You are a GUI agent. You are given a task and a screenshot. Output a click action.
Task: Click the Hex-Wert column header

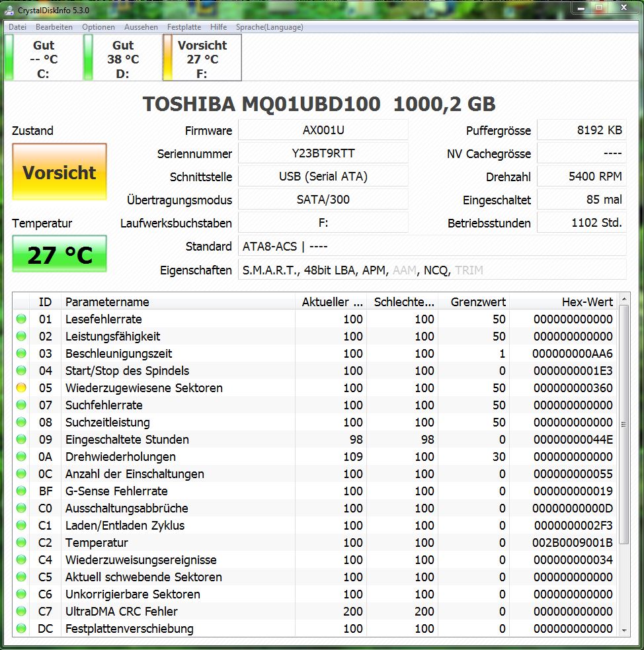(563, 302)
